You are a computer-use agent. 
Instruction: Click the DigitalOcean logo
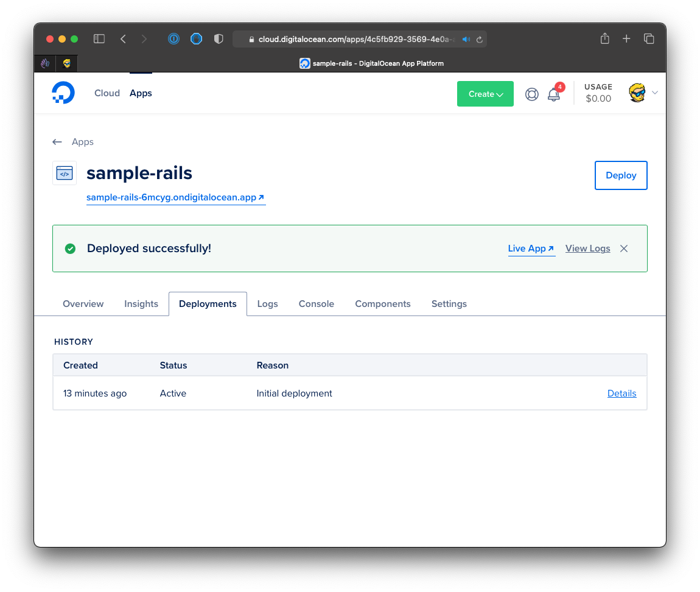coord(63,93)
